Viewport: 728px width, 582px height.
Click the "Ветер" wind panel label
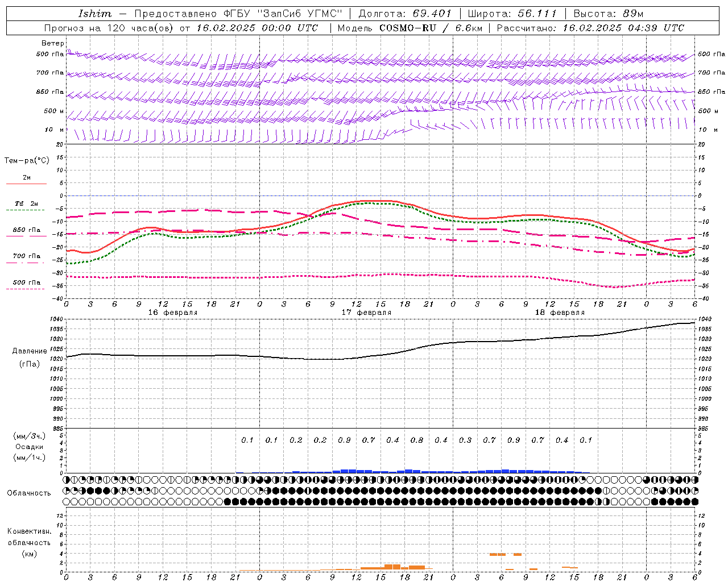coord(53,43)
